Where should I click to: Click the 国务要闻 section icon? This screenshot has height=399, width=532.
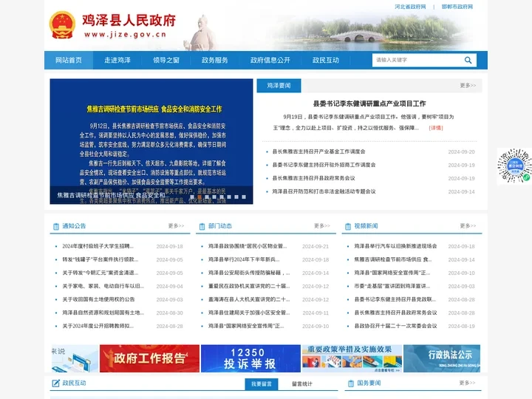point(351,383)
